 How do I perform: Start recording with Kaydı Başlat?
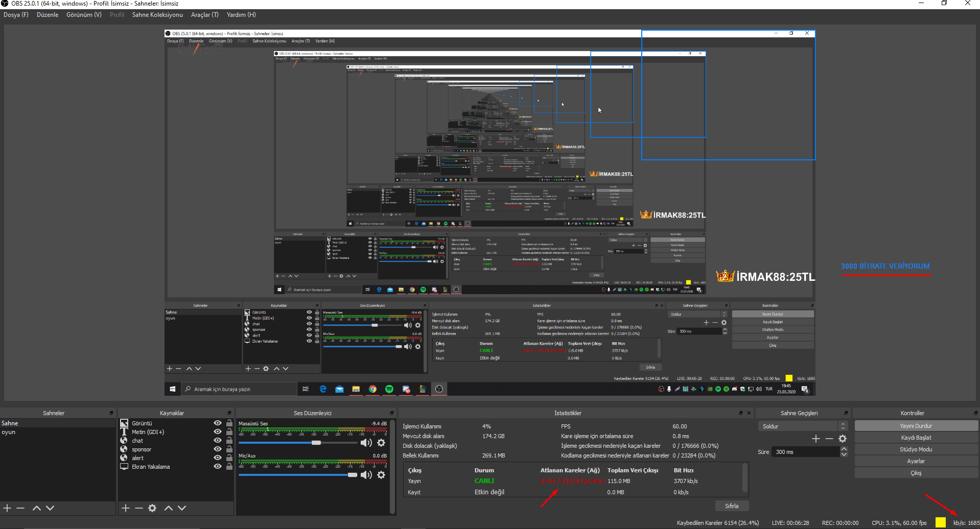pyautogui.click(x=916, y=438)
